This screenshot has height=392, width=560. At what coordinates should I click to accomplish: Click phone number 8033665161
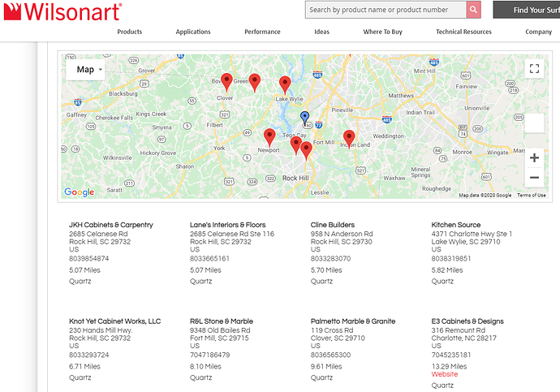(209, 258)
